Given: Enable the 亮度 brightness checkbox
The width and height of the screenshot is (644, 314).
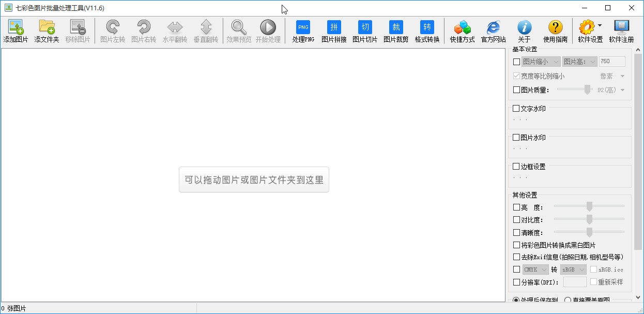Looking at the screenshot, I should point(516,207).
